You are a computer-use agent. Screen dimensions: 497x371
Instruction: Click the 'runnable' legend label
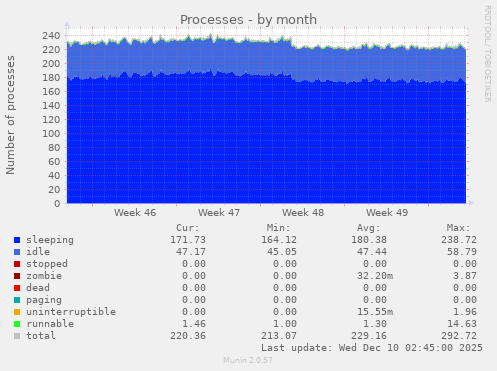[x=50, y=324]
